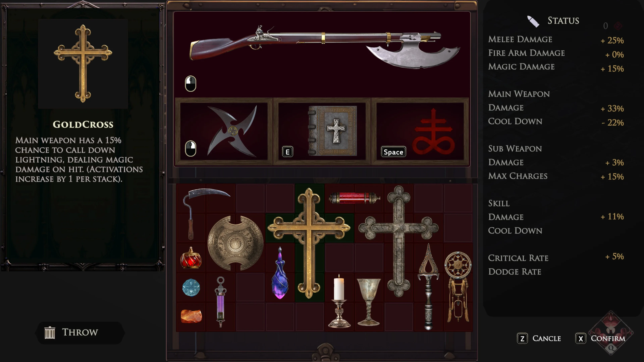Viewport: 644px width, 362px height.
Task: Select the blue cut gem
Action: (x=191, y=288)
